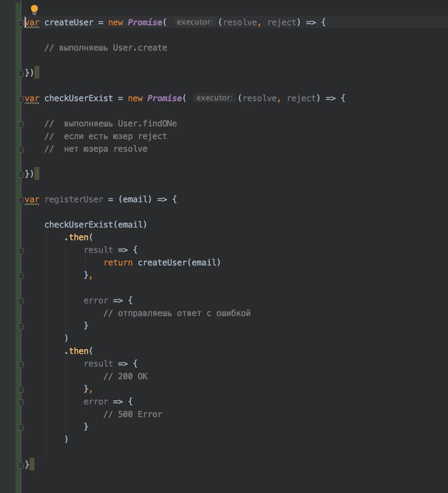The image size is (448, 493).
Task: Click 'createUser' name in its var declaration
Action: [69, 22]
